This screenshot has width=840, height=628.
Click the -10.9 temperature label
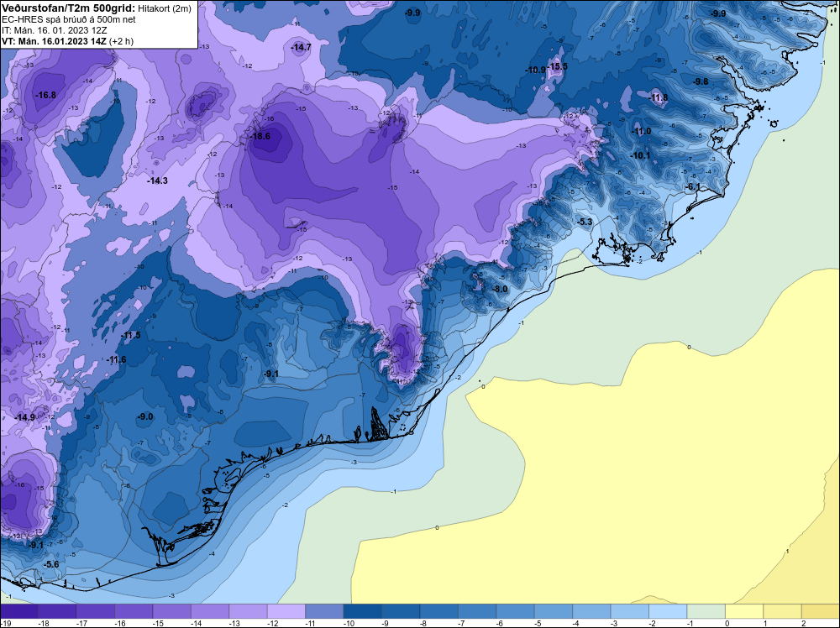[535, 70]
